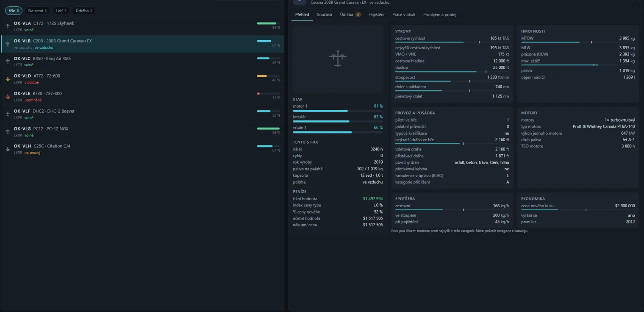Image resolution: width=644 pixels, height=312 pixels.
Task: Click the 'cestovní rychlost' 185 kt TAS value
Action: [x=500, y=38]
